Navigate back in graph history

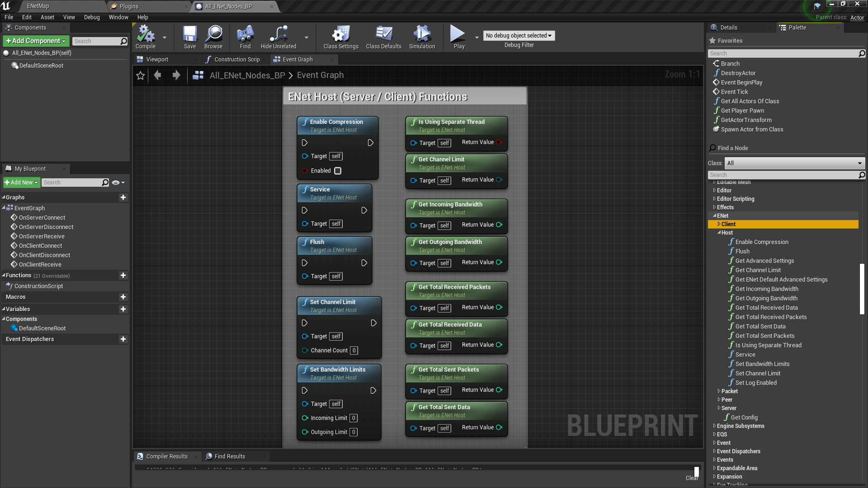coord(157,75)
